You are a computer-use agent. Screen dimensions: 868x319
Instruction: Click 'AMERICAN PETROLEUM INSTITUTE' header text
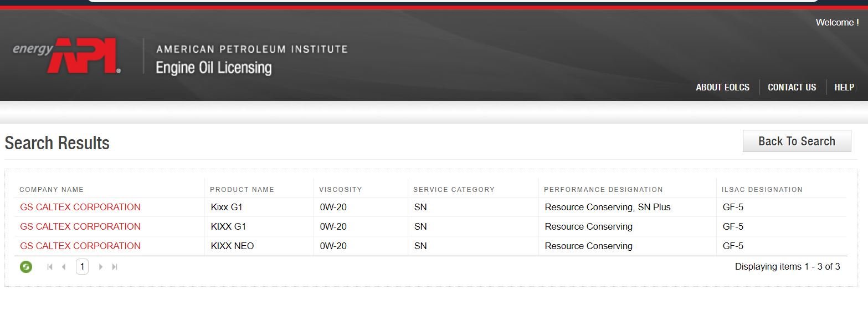click(252, 49)
